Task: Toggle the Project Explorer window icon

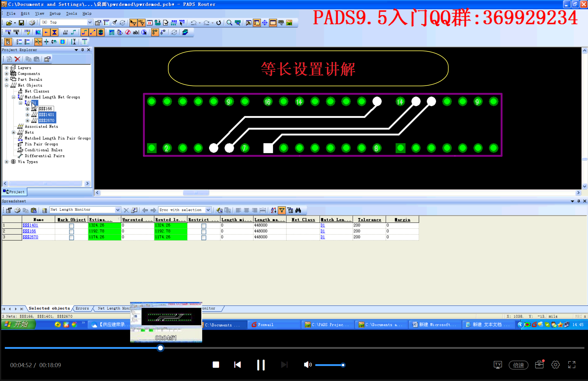Action: tap(257, 23)
